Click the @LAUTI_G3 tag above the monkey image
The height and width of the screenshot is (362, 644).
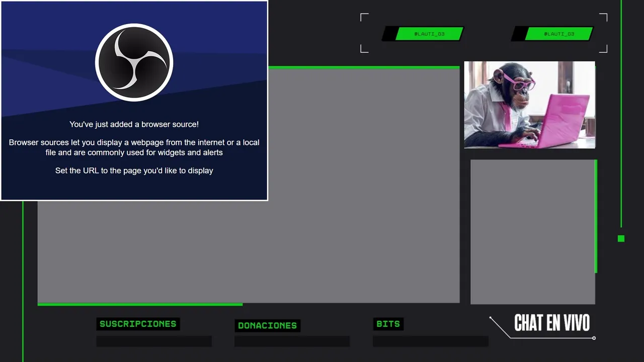click(552, 34)
